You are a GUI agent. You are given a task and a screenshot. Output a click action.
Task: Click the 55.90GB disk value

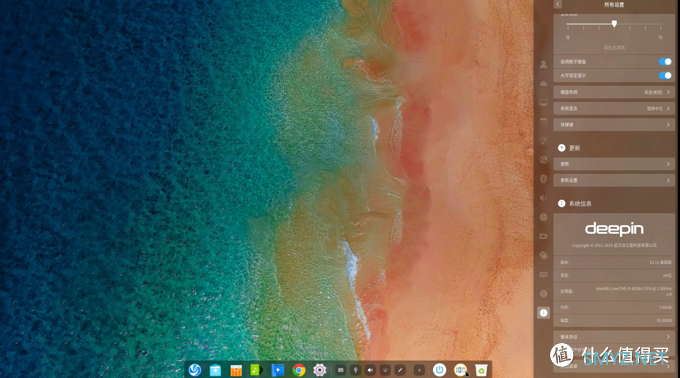[664, 321]
